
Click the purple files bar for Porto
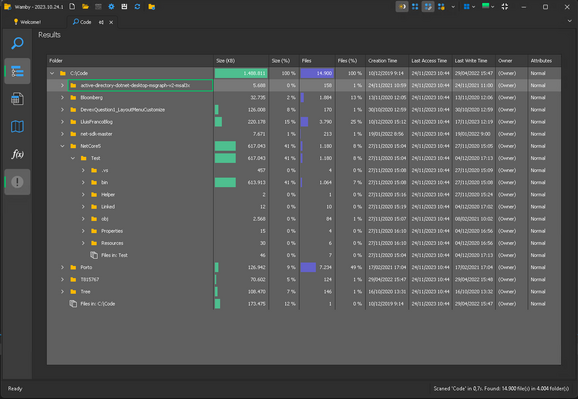click(x=308, y=267)
